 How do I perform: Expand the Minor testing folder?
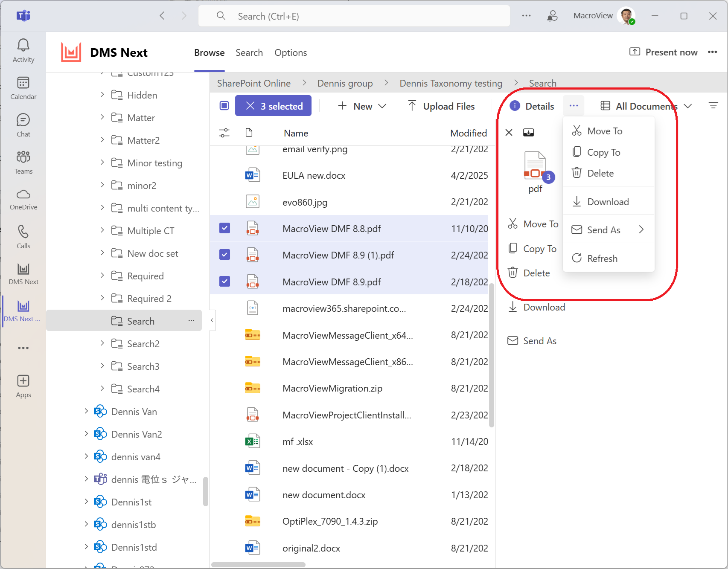[x=102, y=162]
